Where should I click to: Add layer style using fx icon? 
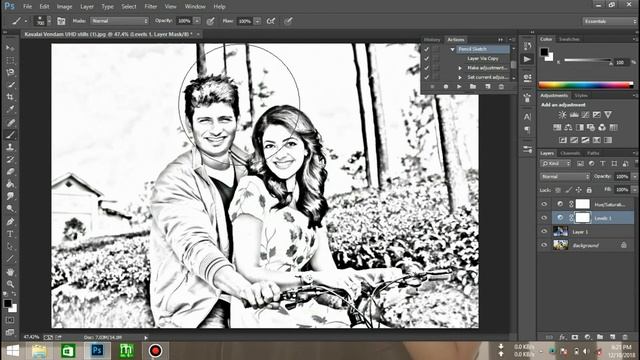pos(562,337)
